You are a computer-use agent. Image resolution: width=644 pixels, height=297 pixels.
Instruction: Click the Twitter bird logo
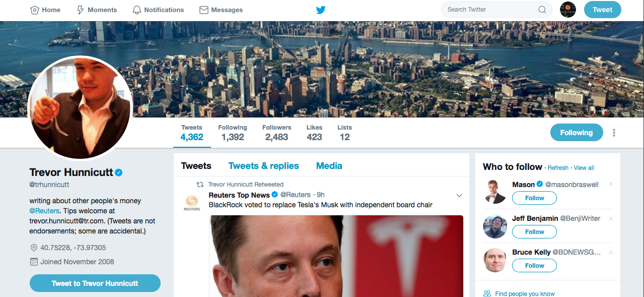(321, 10)
